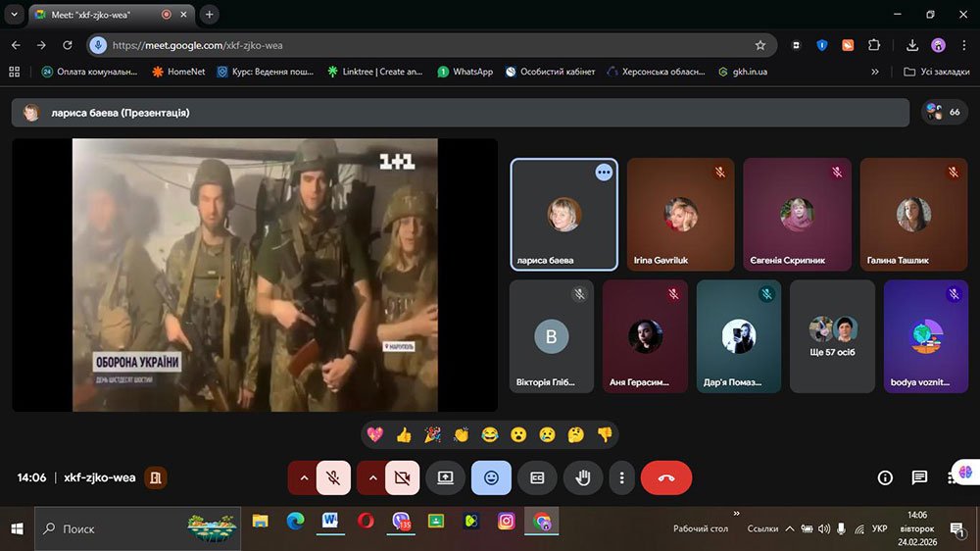Expand audio settings arrow beside microphone
Image resolution: width=980 pixels, height=551 pixels.
pos(304,477)
